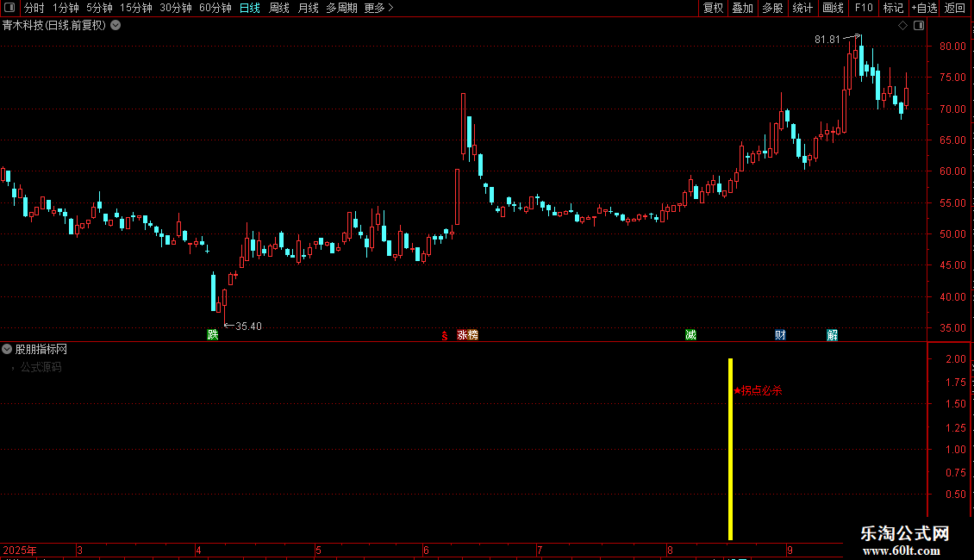
Task: Click the green 跌 event marker
Action: [x=212, y=335]
